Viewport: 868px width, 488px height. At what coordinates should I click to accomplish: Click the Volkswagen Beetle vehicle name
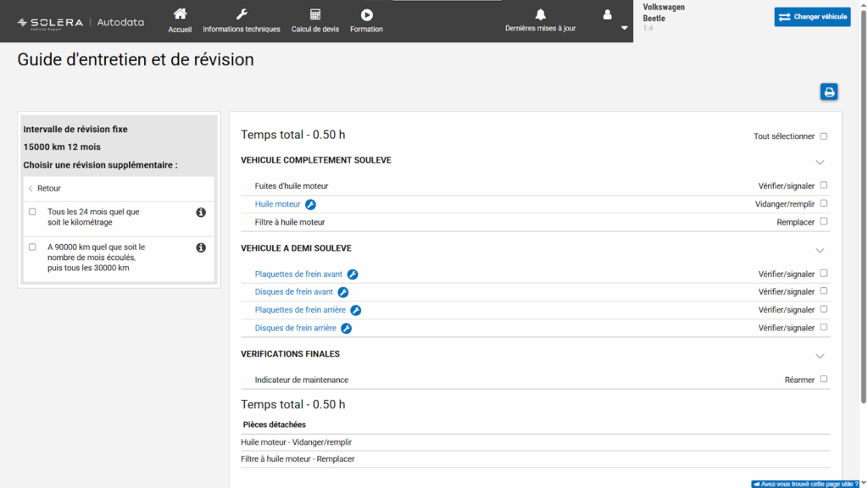click(664, 13)
